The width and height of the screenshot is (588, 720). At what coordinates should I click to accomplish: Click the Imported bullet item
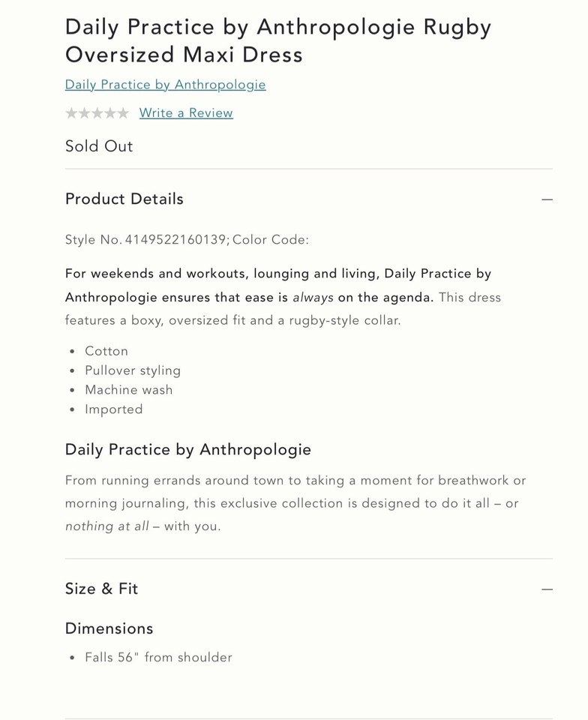[x=114, y=409]
